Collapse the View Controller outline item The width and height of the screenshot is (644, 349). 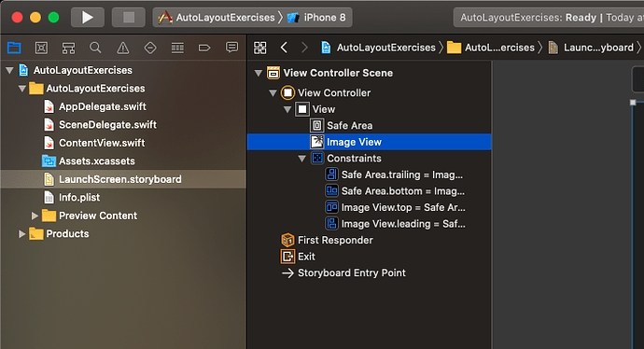273,92
